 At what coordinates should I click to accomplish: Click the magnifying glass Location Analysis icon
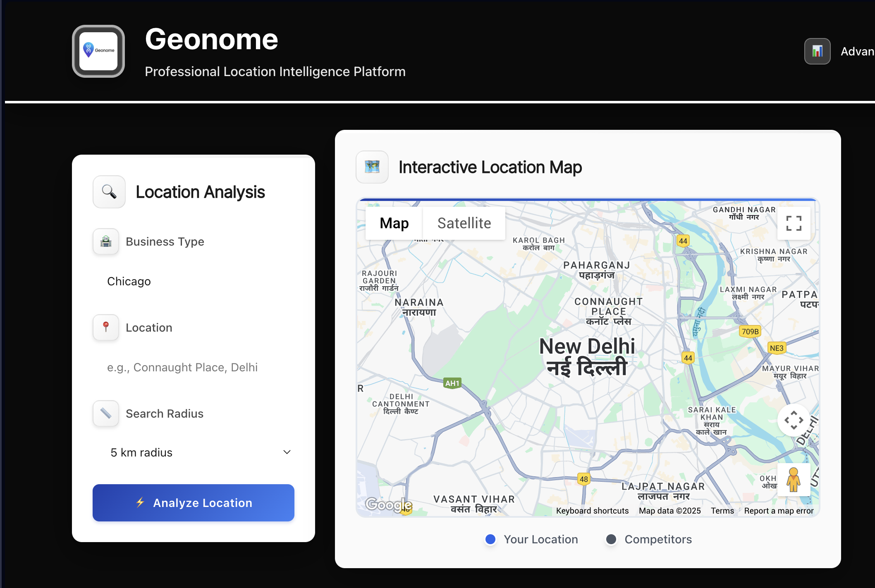pyautogui.click(x=109, y=192)
